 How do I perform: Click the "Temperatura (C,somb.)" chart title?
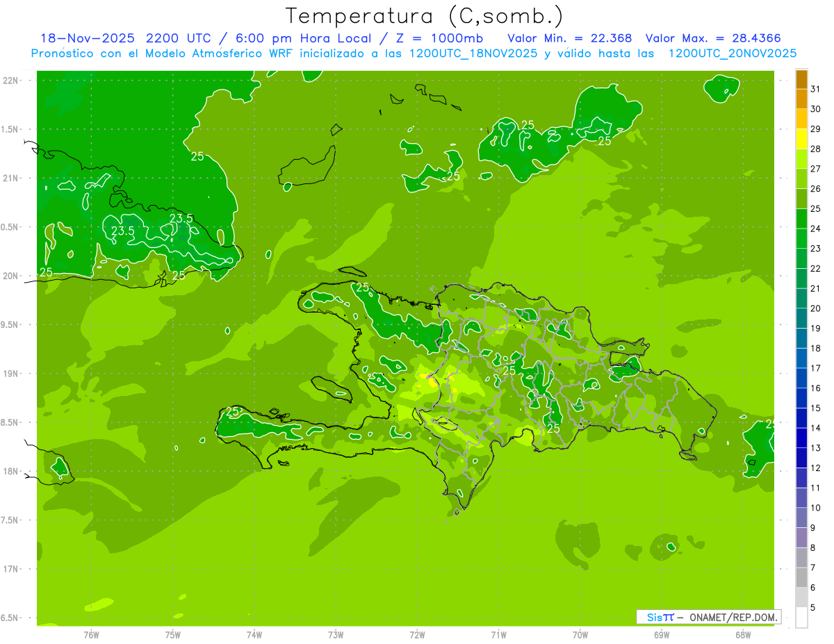click(x=424, y=16)
